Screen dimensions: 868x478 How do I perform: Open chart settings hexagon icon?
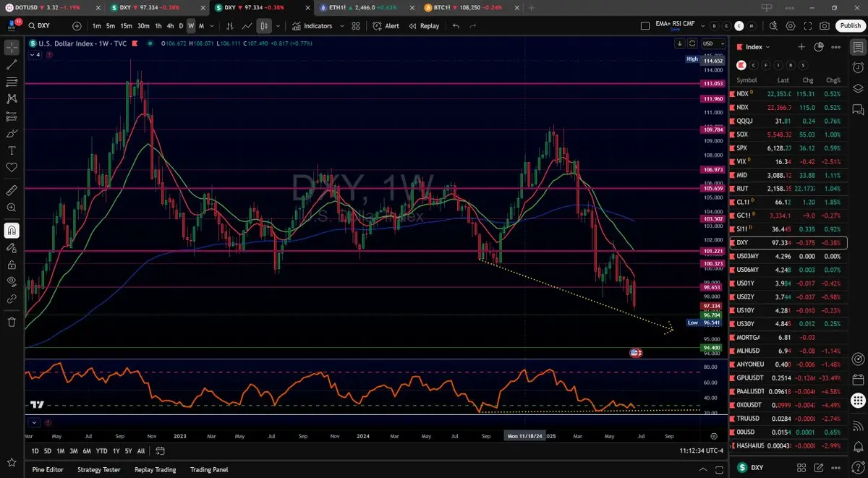point(790,26)
